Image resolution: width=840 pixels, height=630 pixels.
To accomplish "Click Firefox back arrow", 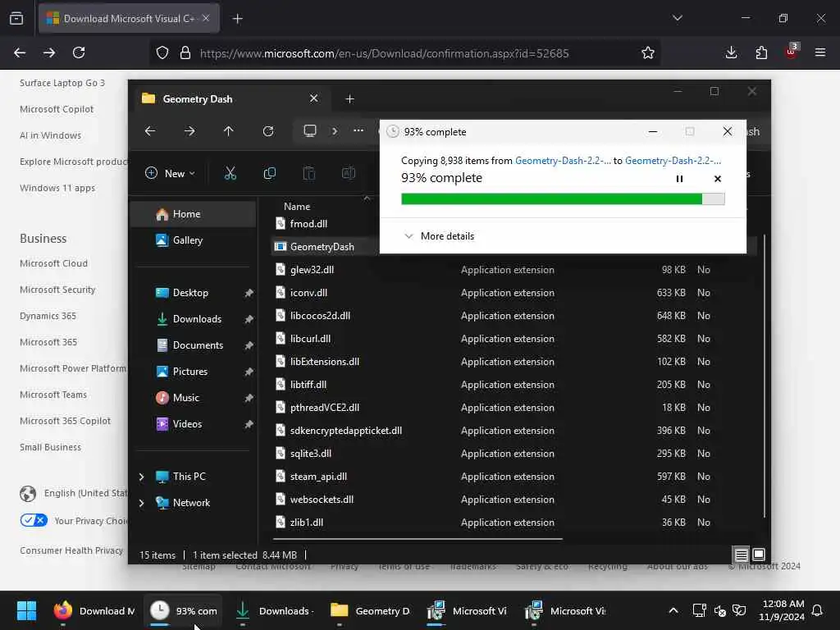I will pos(20,52).
